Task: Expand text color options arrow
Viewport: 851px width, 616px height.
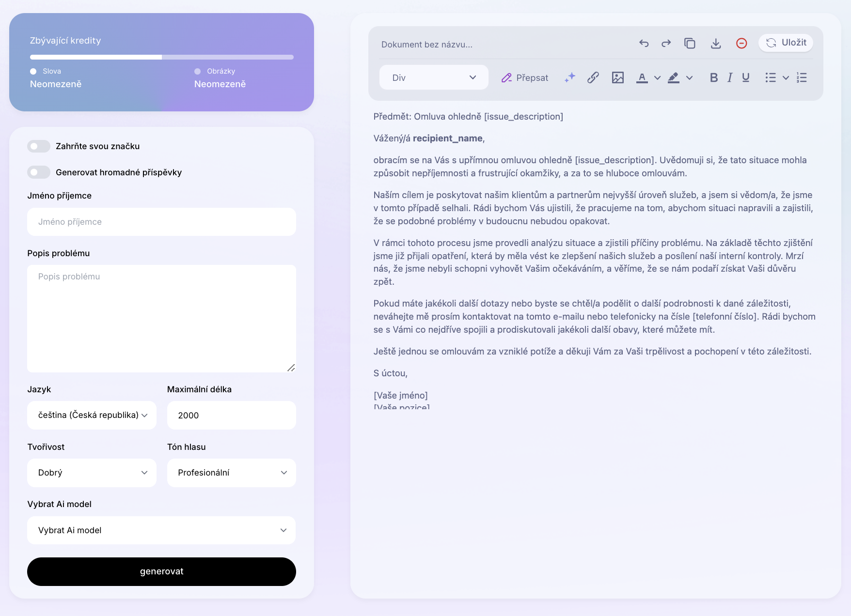Action: [658, 77]
